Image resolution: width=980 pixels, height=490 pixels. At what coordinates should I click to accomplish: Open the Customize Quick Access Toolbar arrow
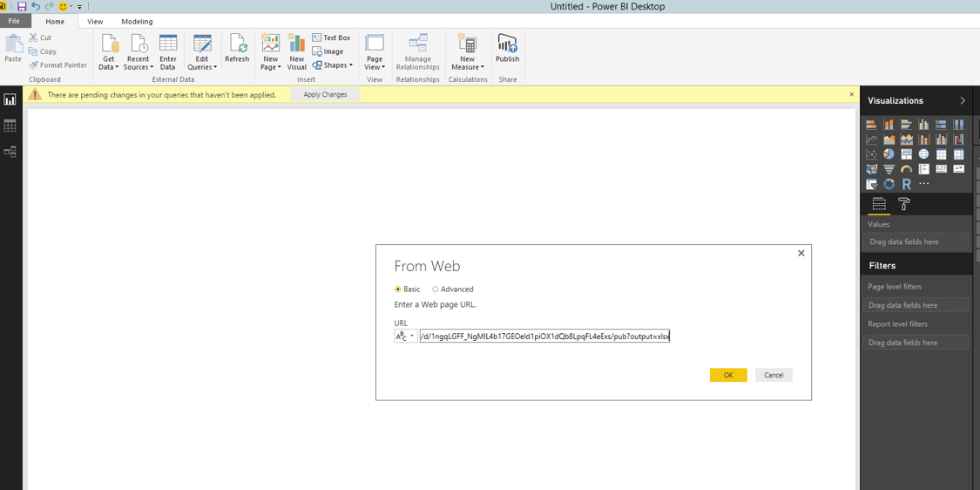[79, 7]
